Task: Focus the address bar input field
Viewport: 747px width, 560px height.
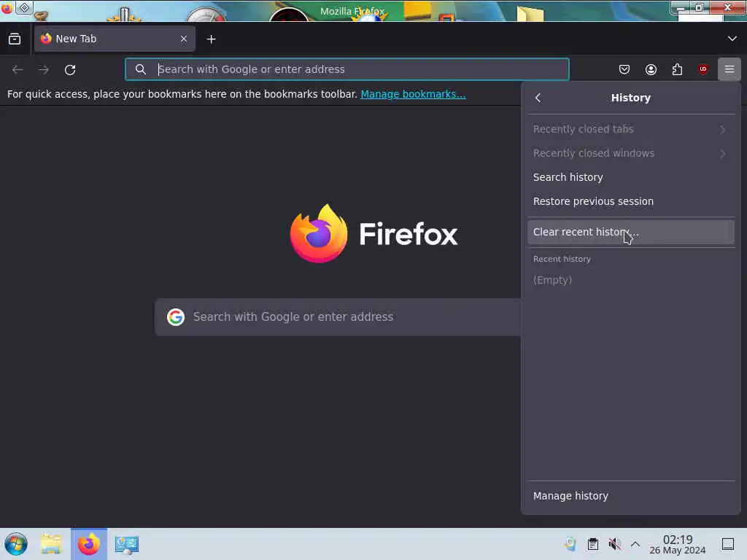Action: pos(347,69)
